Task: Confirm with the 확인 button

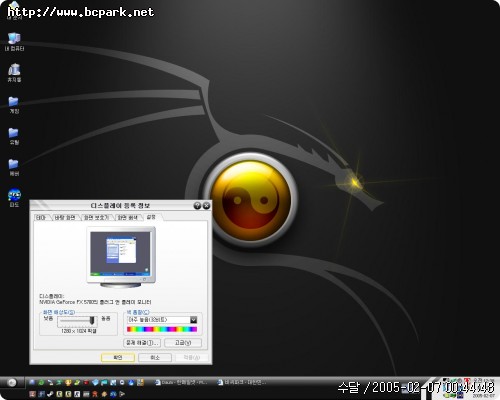Action: pos(118,358)
